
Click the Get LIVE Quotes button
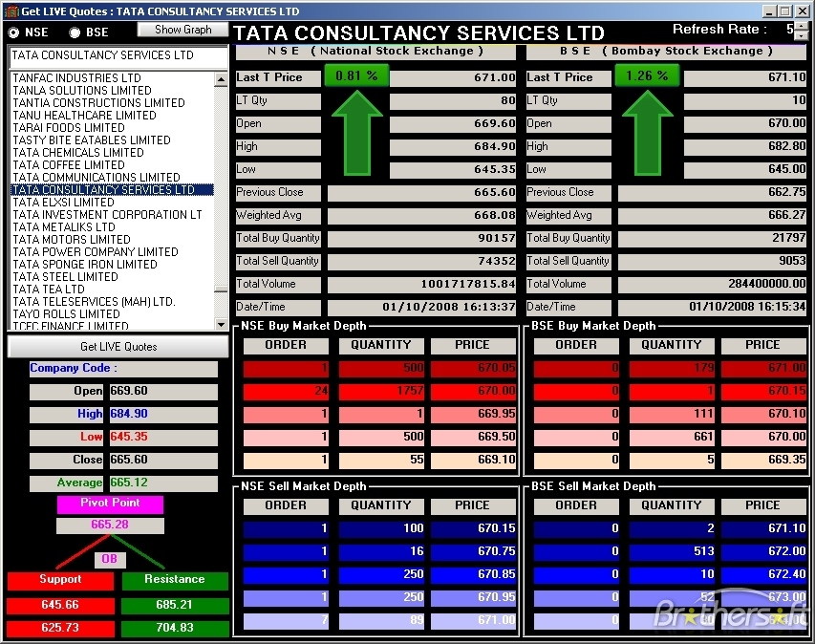pyautogui.click(x=118, y=347)
